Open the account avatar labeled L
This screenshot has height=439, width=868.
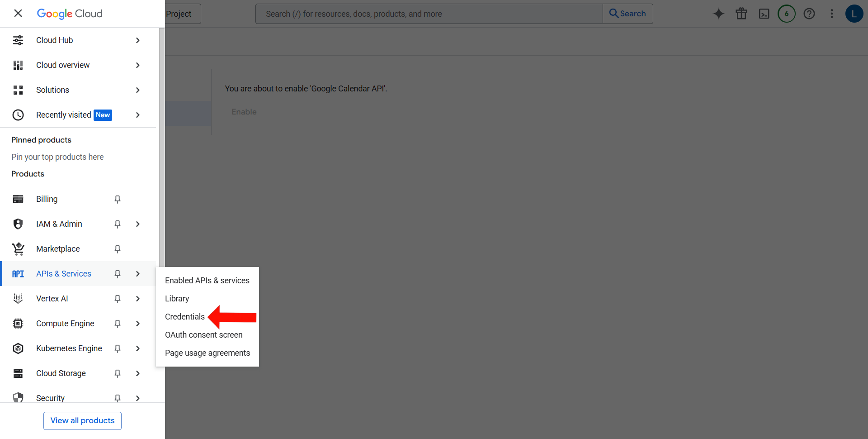pos(854,14)
